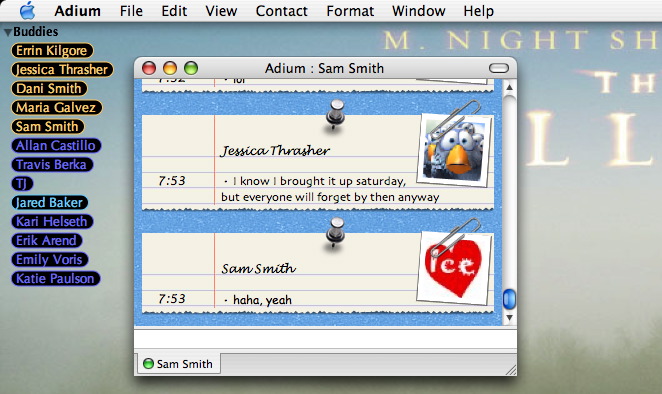Screen dimensions: 662x394
Task: Select the Sam Smith chat tab
Action: point(179,364)
